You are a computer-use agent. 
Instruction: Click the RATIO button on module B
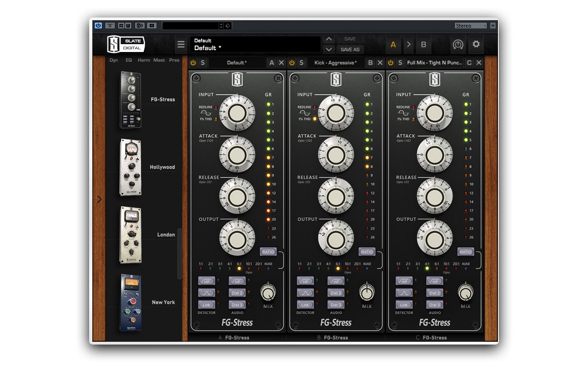[367, 252]
